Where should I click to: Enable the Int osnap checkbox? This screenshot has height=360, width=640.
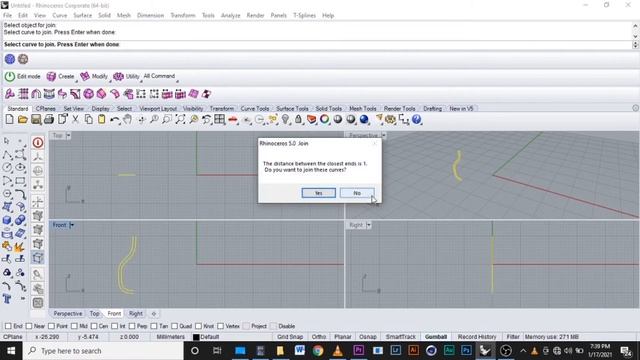[115, 326]
